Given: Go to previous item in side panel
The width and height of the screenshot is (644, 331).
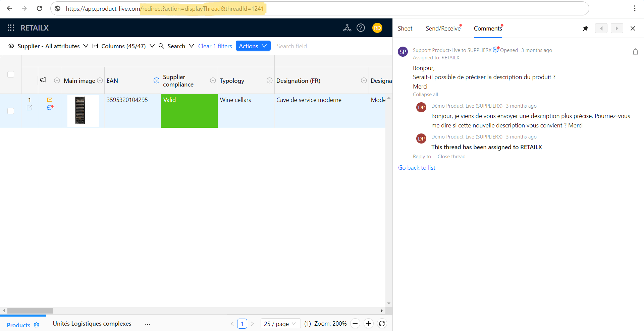Looking at the screenshot, I should (x=601, y=28).
